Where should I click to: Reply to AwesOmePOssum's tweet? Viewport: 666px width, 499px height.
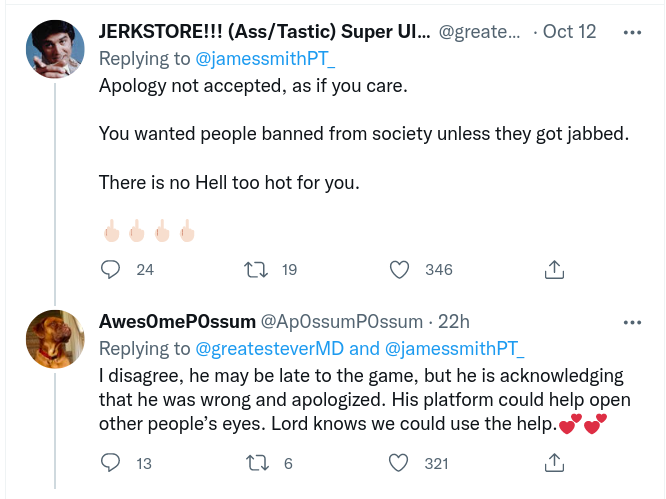(112, 463)
